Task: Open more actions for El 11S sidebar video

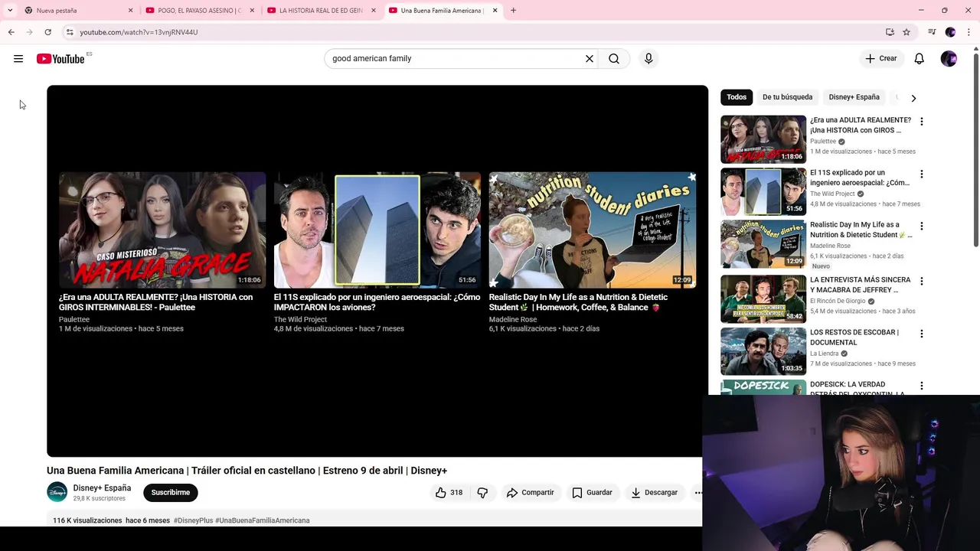Action: coord(921,174)
